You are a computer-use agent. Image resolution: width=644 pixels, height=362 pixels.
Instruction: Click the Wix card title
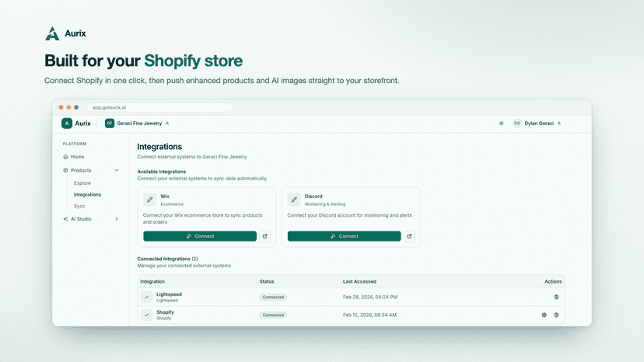click(x=165, y=197)
